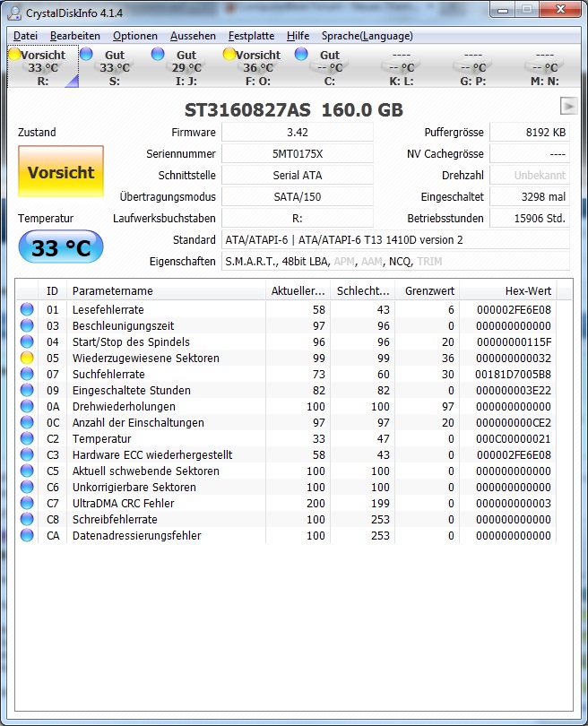588x726 pixels.
Task: Click status orb for Eingeschaltete Stunden
Action: tap(27, 390)
